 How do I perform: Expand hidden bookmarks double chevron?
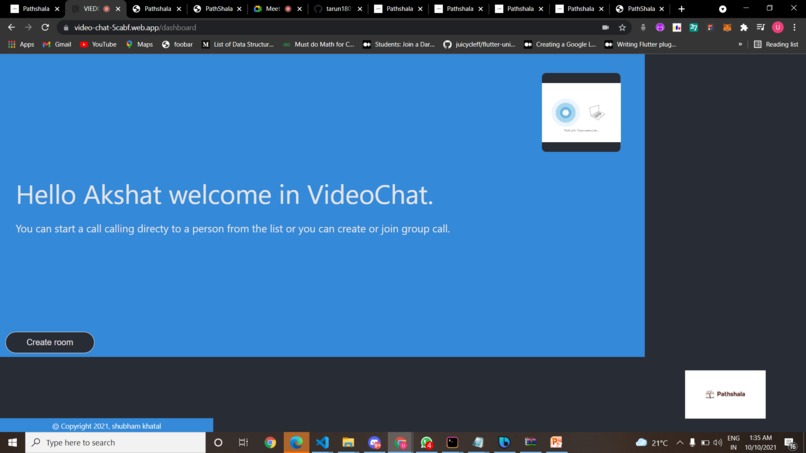(740, 44)
